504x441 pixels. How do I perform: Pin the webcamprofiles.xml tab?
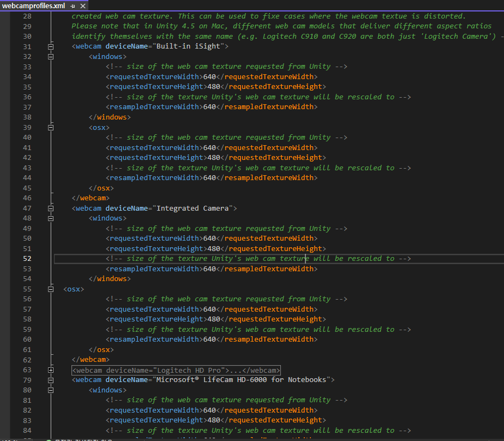point(73,6)
